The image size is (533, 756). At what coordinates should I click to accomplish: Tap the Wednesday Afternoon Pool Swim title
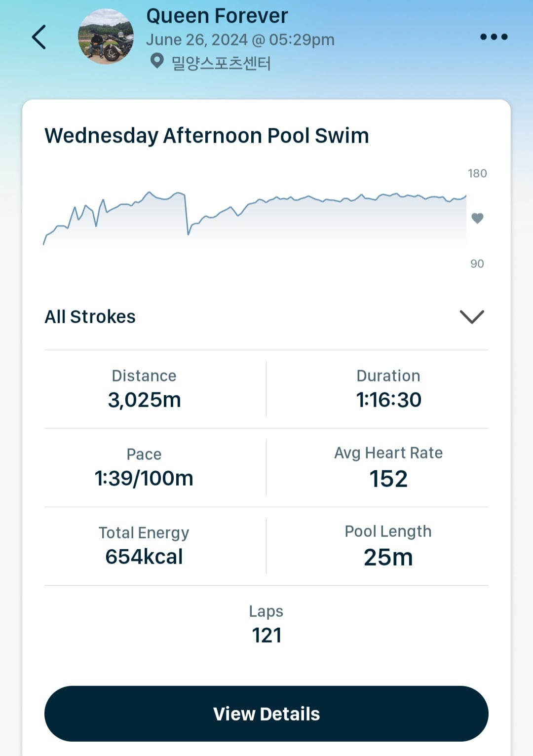(x=207, y=136)
